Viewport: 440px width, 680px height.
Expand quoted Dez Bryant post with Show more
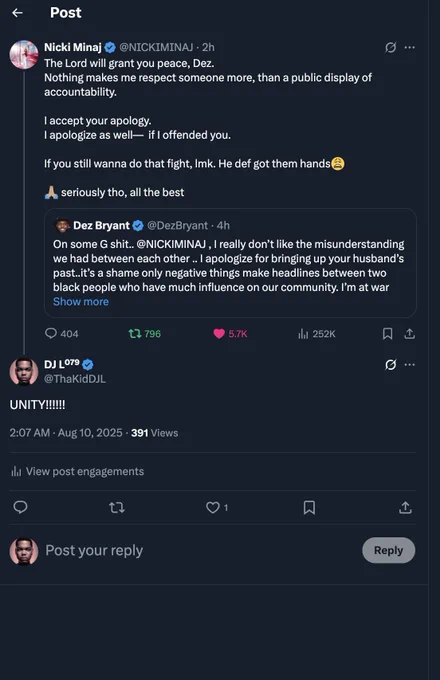click(x=81, y=302)
